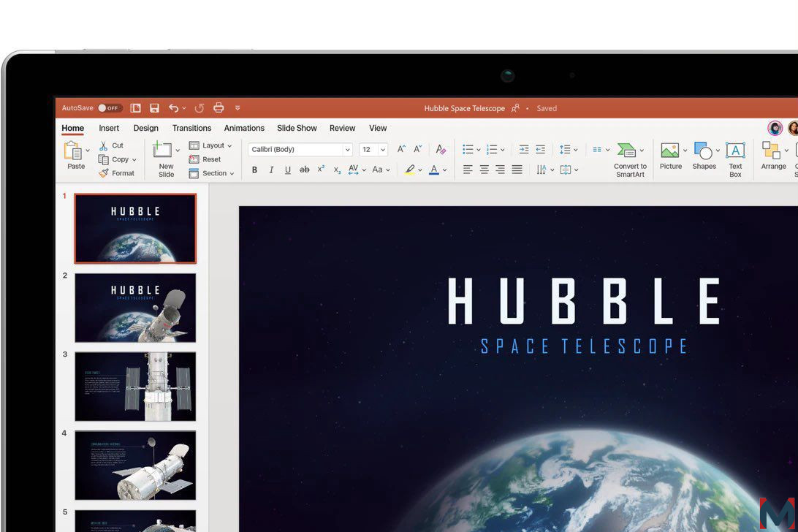
Task: Open the Section menu
Action: click(211, 173)
